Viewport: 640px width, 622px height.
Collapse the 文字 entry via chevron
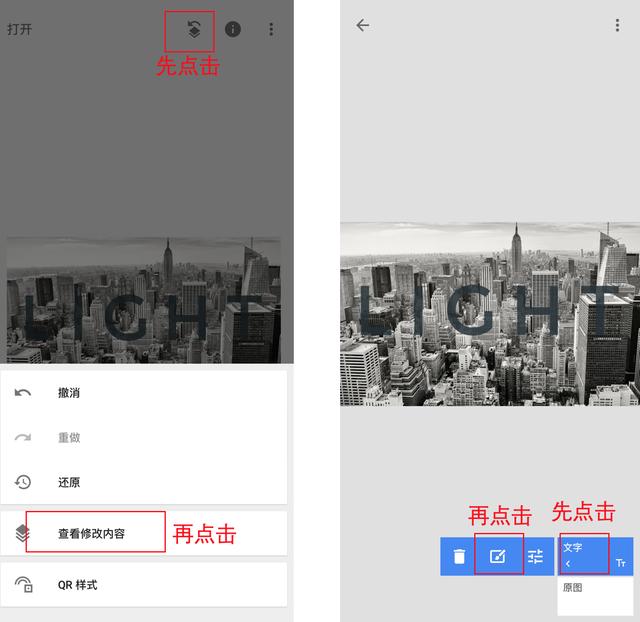[x=568, y=564]
